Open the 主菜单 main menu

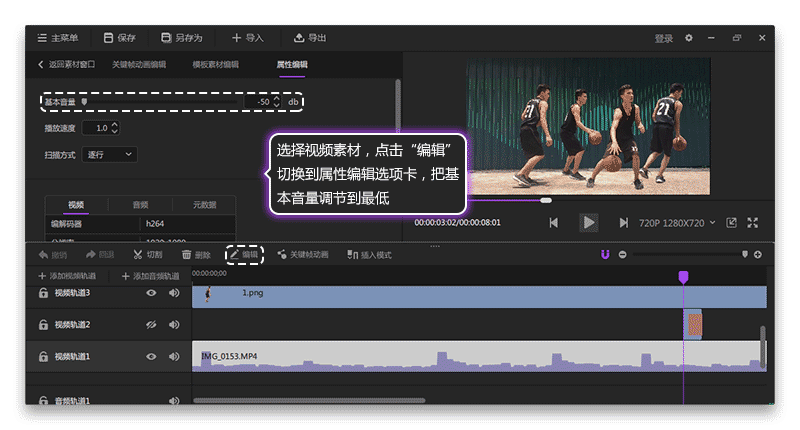58,38
